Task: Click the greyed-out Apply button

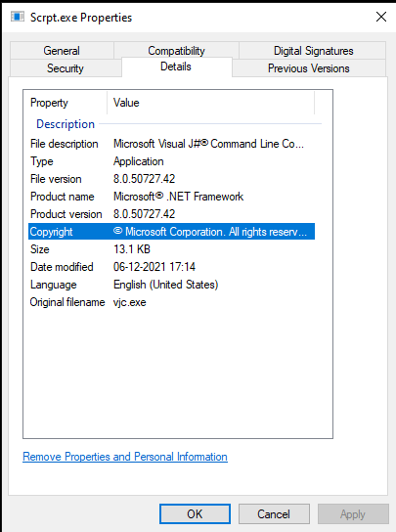Action: (353, 513)
